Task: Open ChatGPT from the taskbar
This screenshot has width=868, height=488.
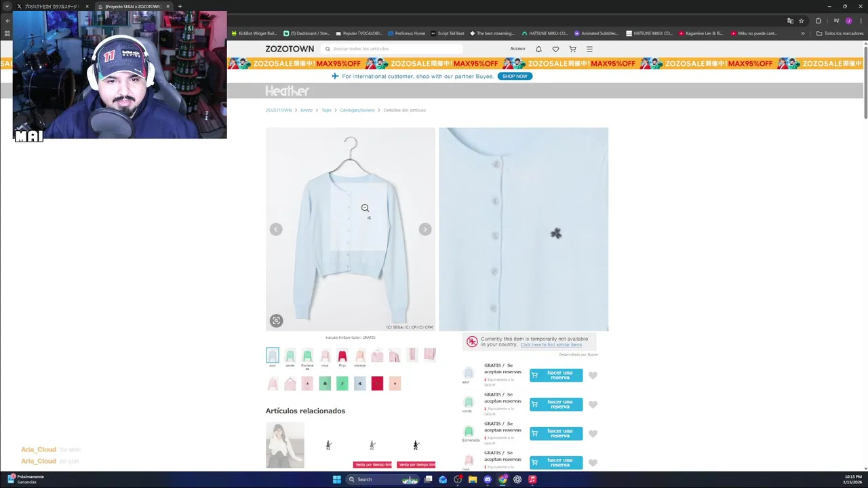Action: click(x=517, y=479)
